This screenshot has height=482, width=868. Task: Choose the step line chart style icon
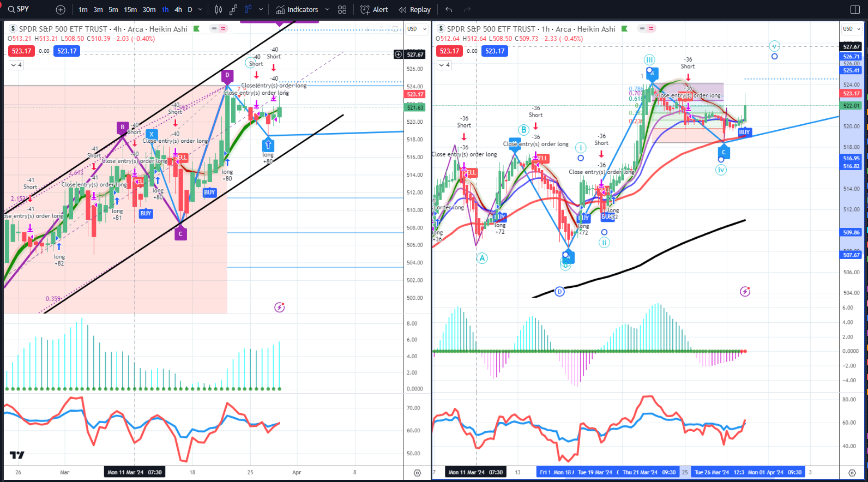pos(233,10)
